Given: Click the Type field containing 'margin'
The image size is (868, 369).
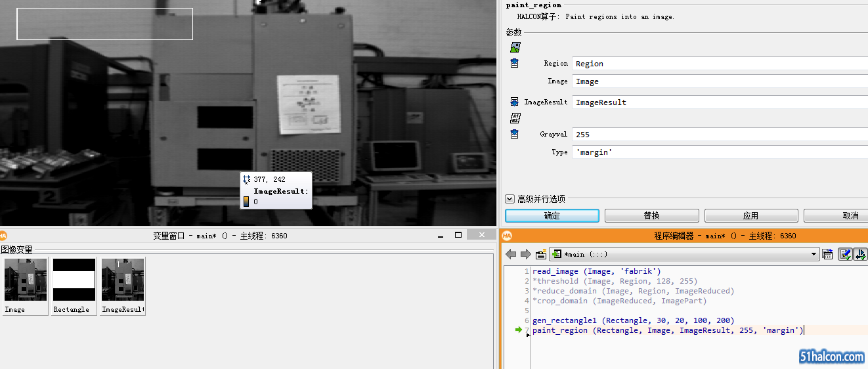Looking at the screenshot, I should pos(720,152).
